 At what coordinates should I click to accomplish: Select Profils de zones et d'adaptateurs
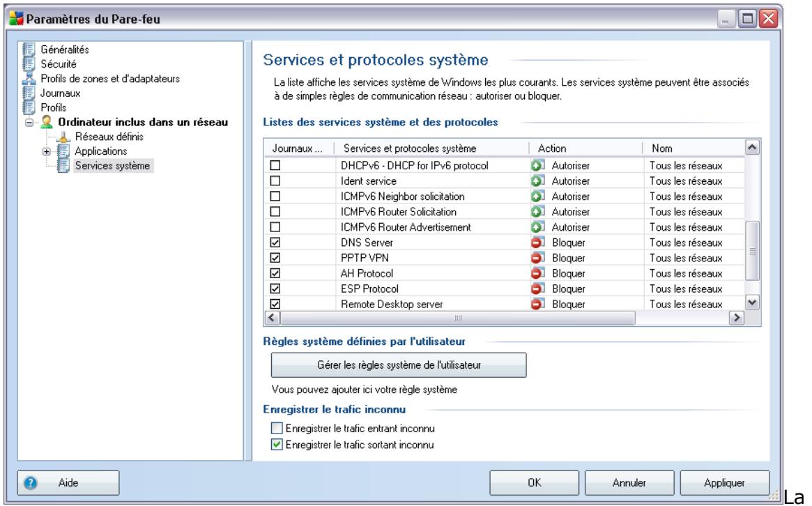click(x=110, y=79)
